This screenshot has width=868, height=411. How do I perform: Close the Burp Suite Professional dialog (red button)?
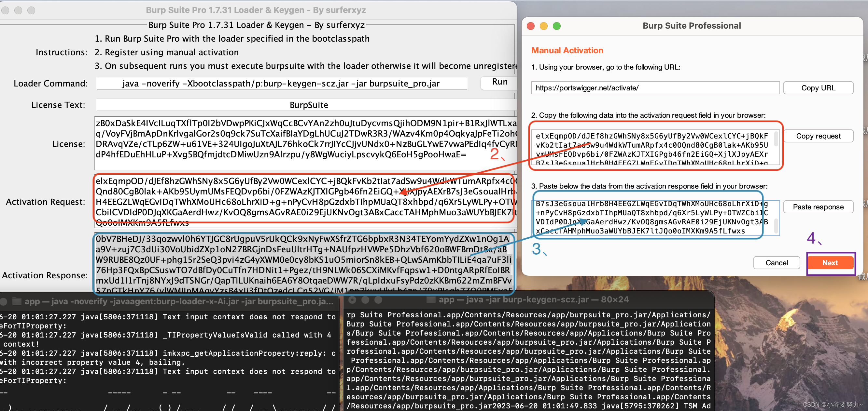click(x=531, y=26)
